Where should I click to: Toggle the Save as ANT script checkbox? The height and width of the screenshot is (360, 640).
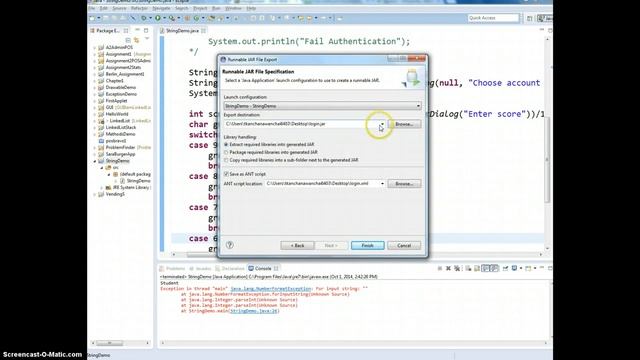[226, 174]
